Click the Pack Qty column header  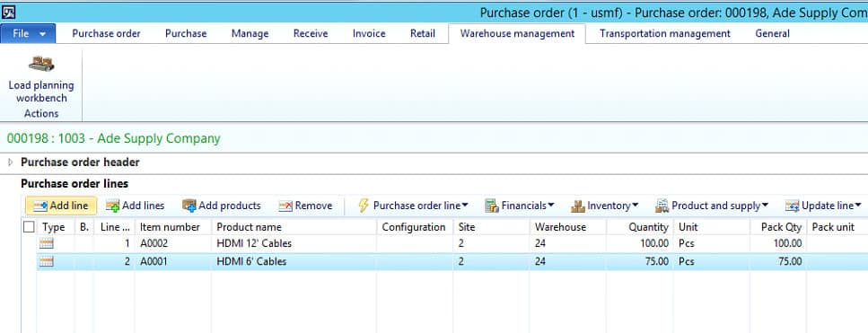point(778,227)
